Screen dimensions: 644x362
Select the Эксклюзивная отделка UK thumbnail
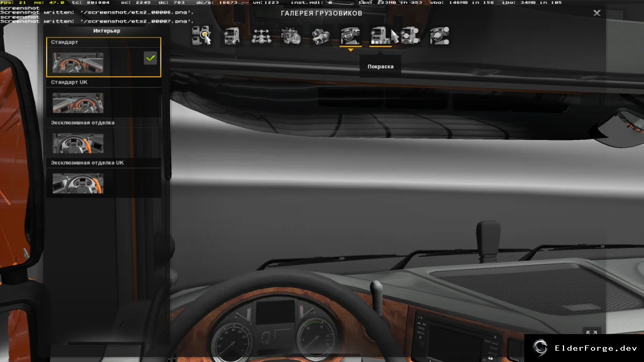pos(78,183)
